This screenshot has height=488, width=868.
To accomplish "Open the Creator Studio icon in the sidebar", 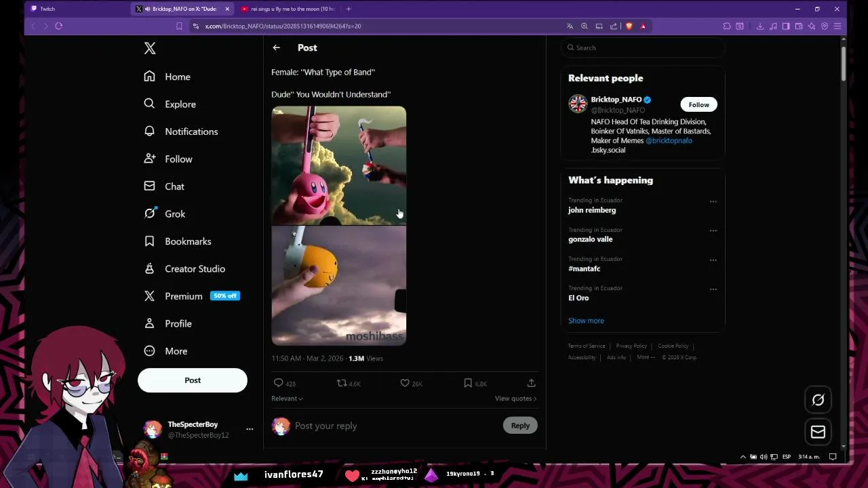I will (150, 268).
